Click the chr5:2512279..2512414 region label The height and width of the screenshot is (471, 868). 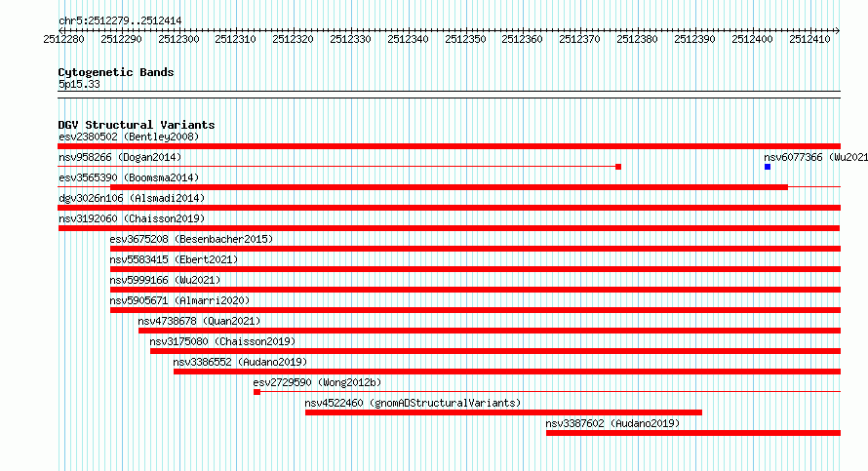pyautogui.click(x=120, y=21)
